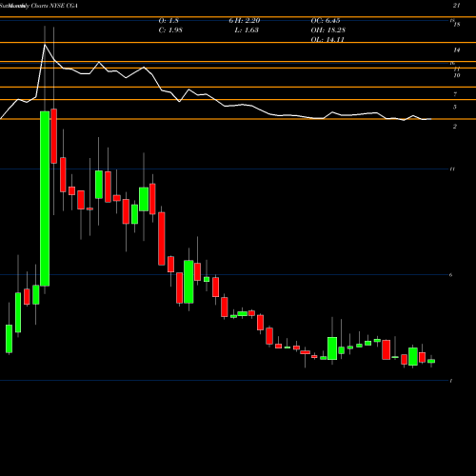Click the 'OC: 6.45' value
476x476 pixels.
326,21
